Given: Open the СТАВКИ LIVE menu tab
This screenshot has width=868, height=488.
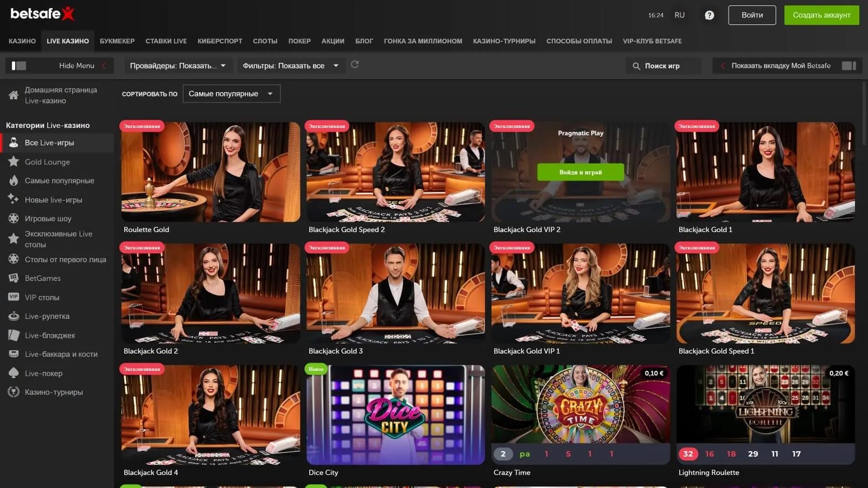Looking at the screenshot, I should click(x=166, y=41).
